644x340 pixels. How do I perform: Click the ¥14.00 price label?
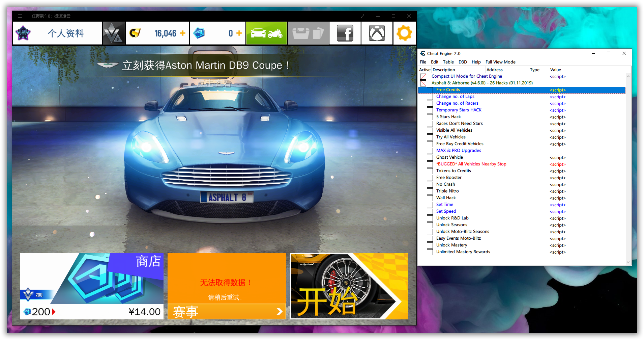click(145, 312)
